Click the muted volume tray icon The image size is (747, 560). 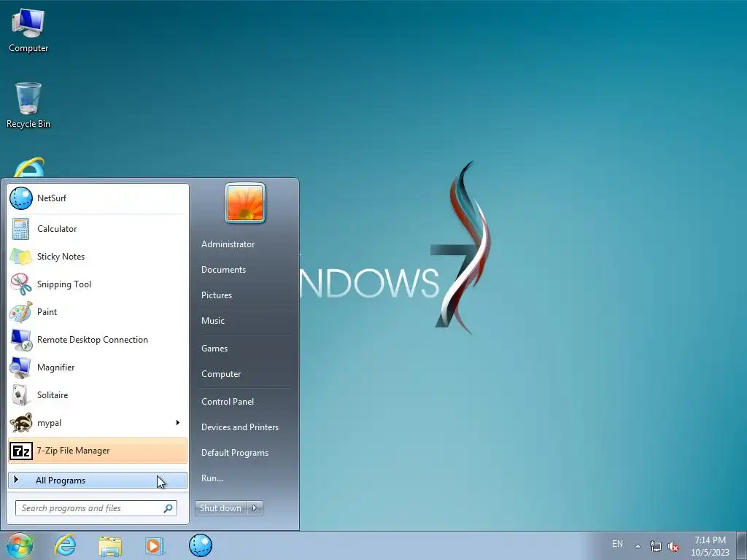pos(673,547)
